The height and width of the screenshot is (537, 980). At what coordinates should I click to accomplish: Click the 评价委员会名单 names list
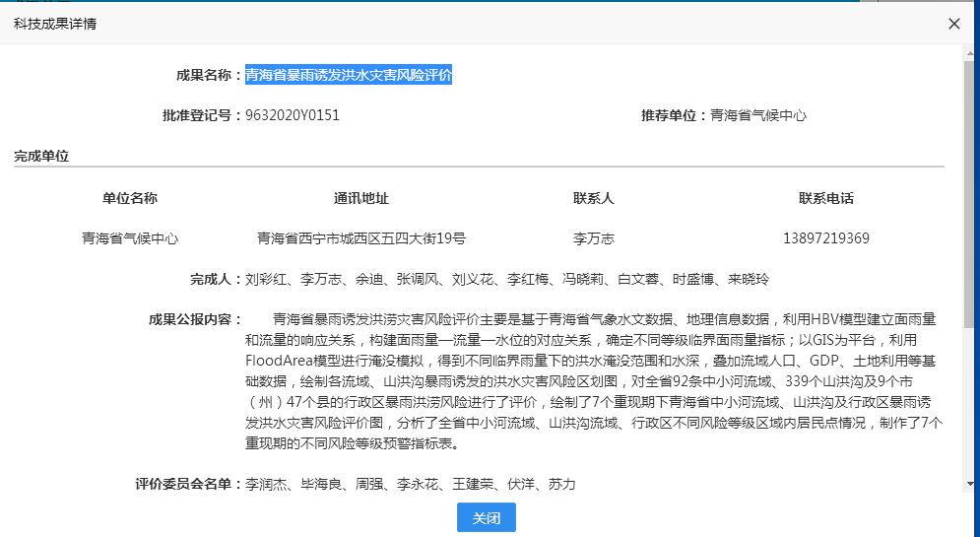pyautogui.click(x=410, y=485)
